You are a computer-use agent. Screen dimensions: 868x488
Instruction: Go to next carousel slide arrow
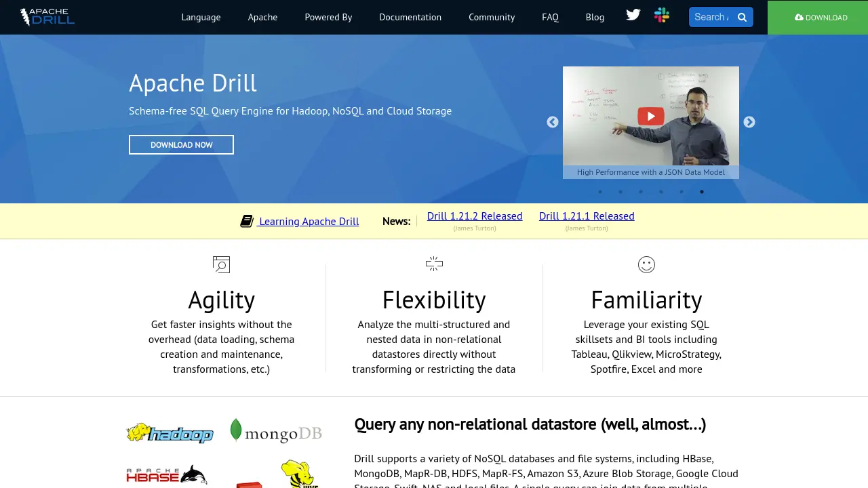[749, 122]
